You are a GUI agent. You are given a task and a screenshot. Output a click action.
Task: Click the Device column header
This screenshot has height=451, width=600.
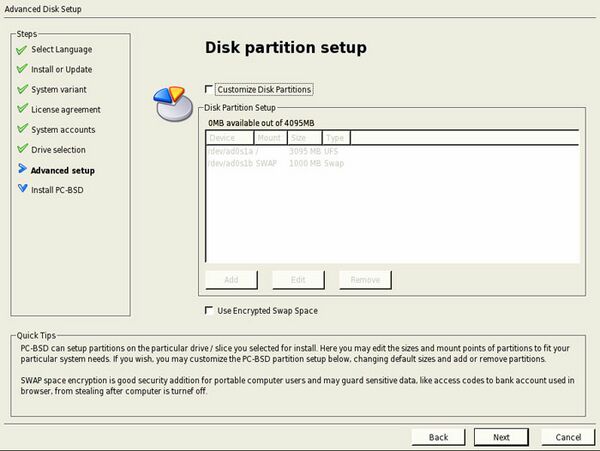(x=230, y=138)
